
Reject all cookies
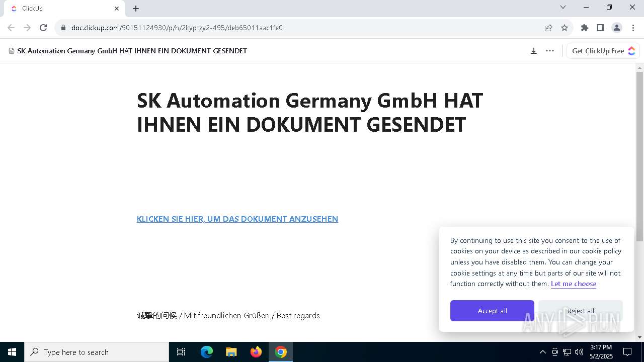pyautogui.click(x=581, y=311)
